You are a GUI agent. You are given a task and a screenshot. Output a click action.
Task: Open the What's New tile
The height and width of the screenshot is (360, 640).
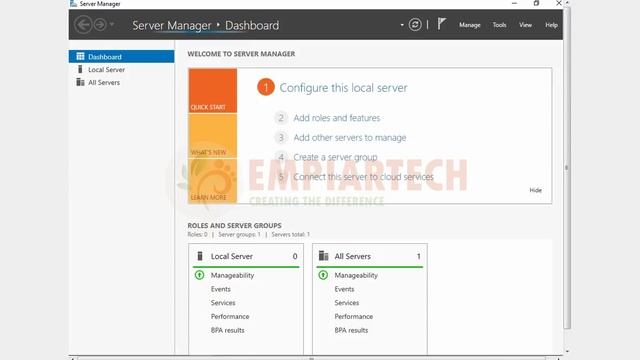pos(213,136)
